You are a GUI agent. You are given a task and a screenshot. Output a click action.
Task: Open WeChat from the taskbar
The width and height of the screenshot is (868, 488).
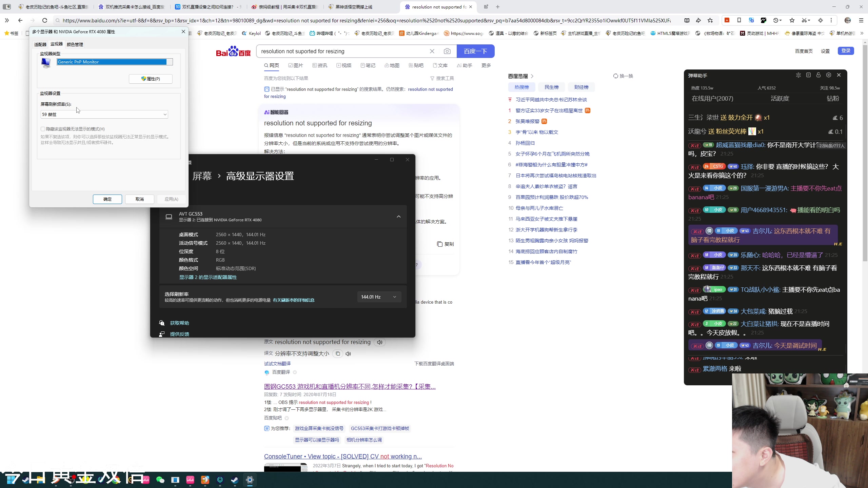coord(160,480)
